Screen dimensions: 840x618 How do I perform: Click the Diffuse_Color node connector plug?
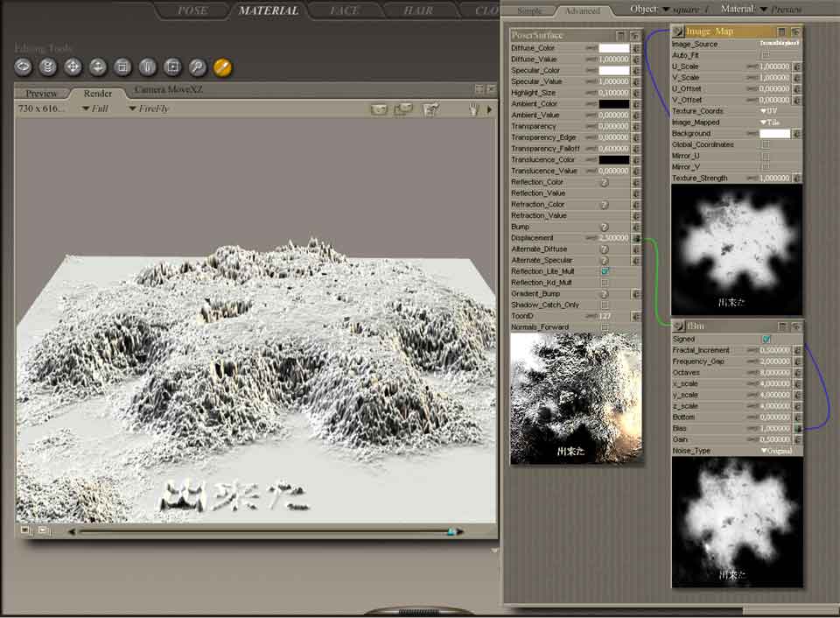pos(636,48)
